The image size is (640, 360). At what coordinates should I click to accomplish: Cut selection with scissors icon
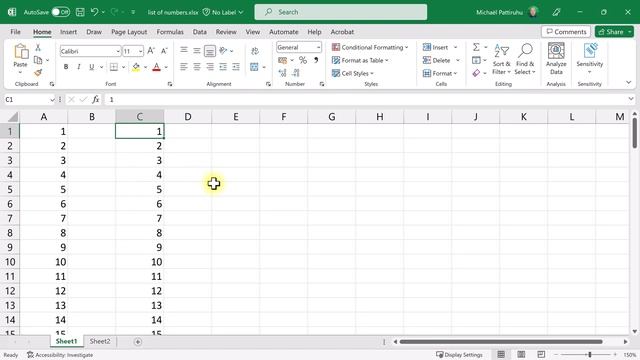tap(38, 48)
